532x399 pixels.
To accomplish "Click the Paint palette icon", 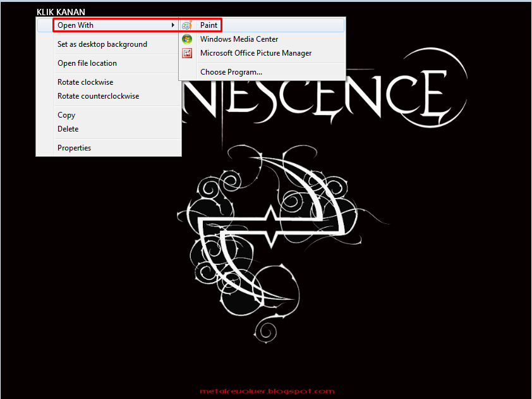I will click(x=187, y=25).
